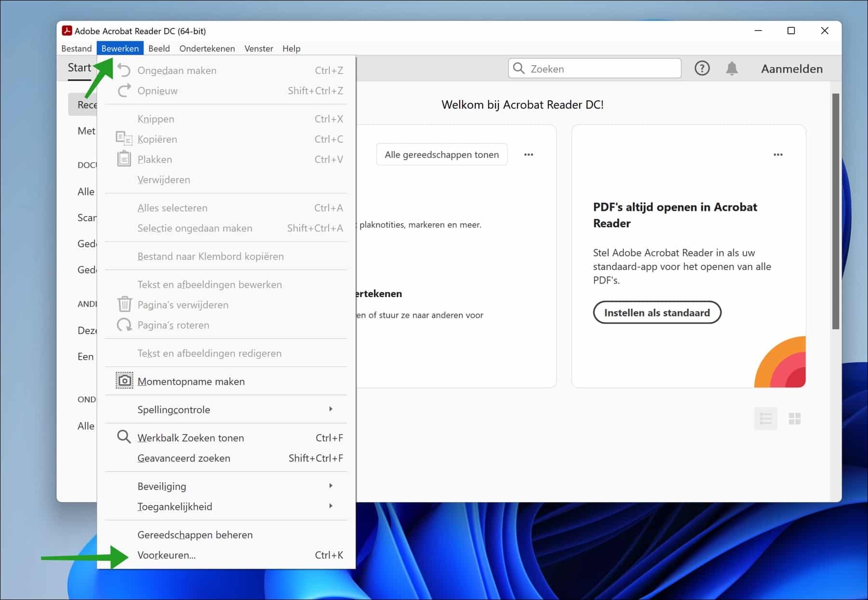Viewport: 868px width, 600px height.
Task: Focus the Zoeken search field
Action: click(595, 68)
